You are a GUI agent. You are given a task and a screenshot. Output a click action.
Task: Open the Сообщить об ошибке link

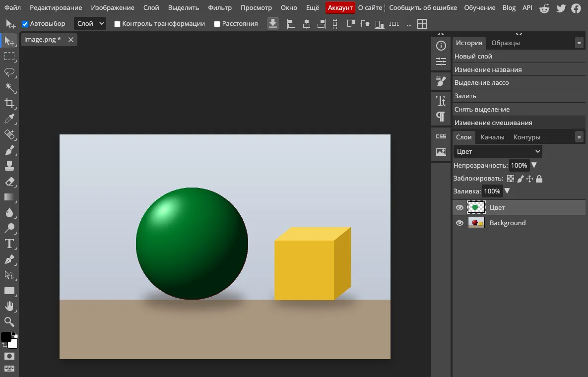(x=423, y=7)
